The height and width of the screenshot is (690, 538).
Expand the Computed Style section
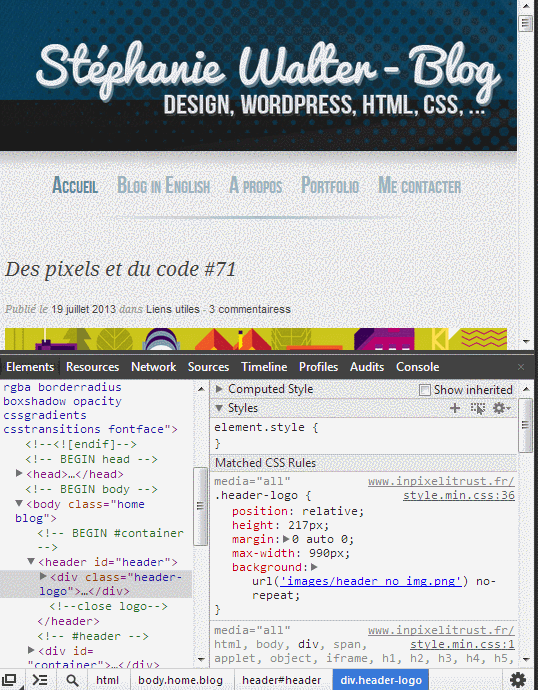[x=219, y=389]
